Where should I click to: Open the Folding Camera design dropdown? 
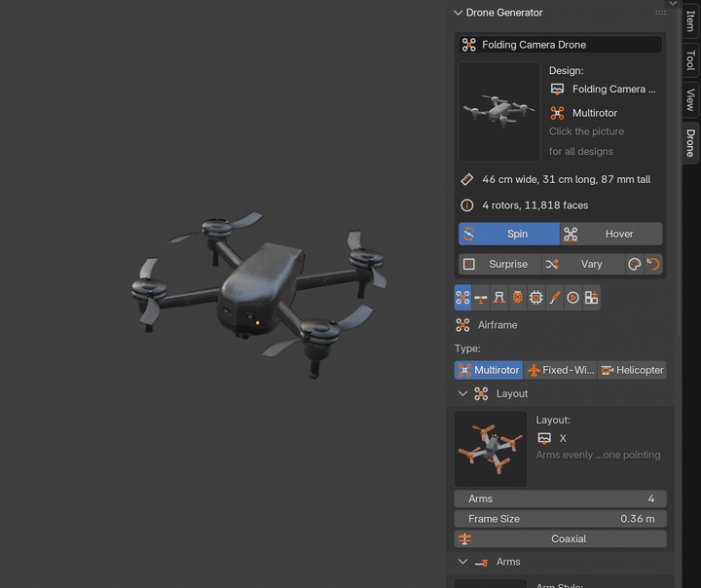(604, 89)
